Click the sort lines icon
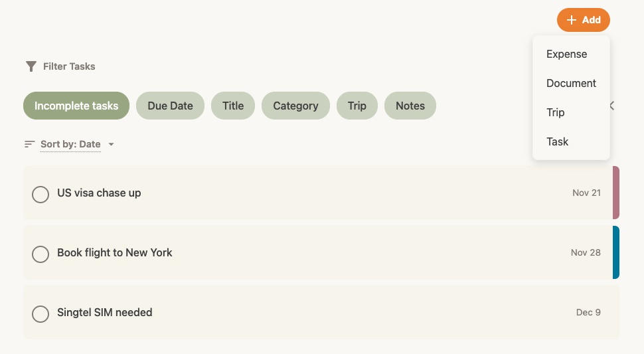Screen dimensions: 644x354 click(29, 144)
